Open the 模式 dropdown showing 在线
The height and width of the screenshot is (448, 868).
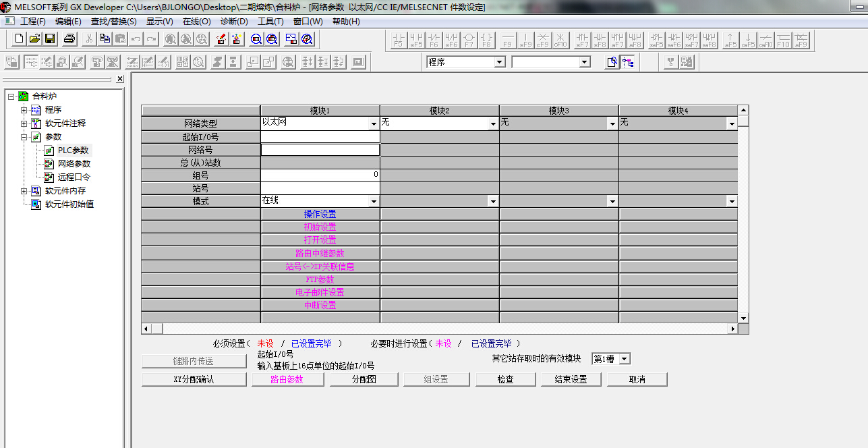click(374, 201)
